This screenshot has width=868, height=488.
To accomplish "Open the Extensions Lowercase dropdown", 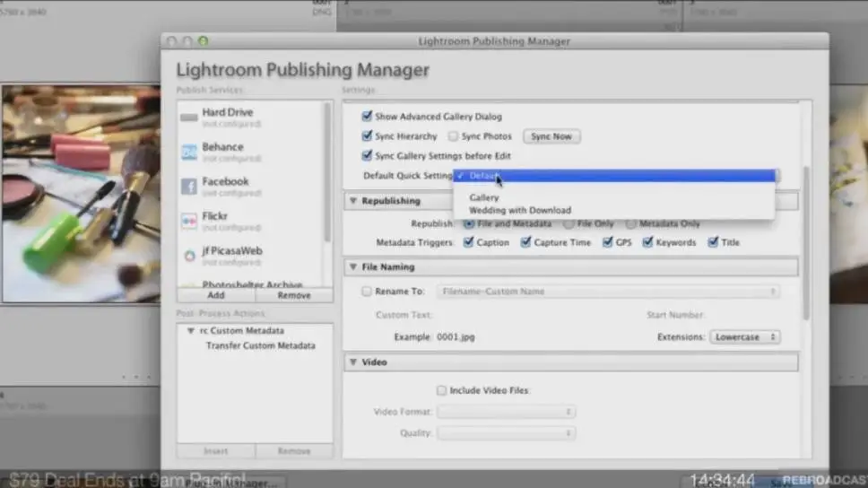I will click(745, 336).
